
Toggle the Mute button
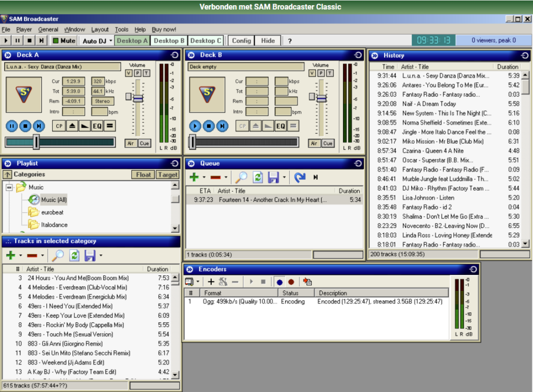[64, 41]
